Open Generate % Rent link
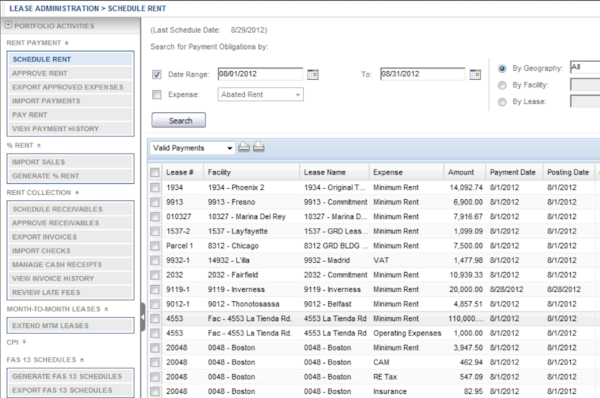The image size is (600, 398). (x=70, y=176)
